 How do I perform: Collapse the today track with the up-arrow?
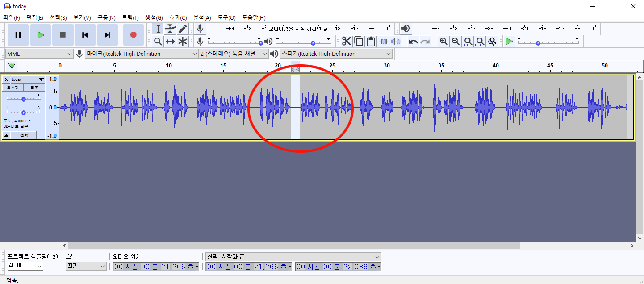pos(7,135)
